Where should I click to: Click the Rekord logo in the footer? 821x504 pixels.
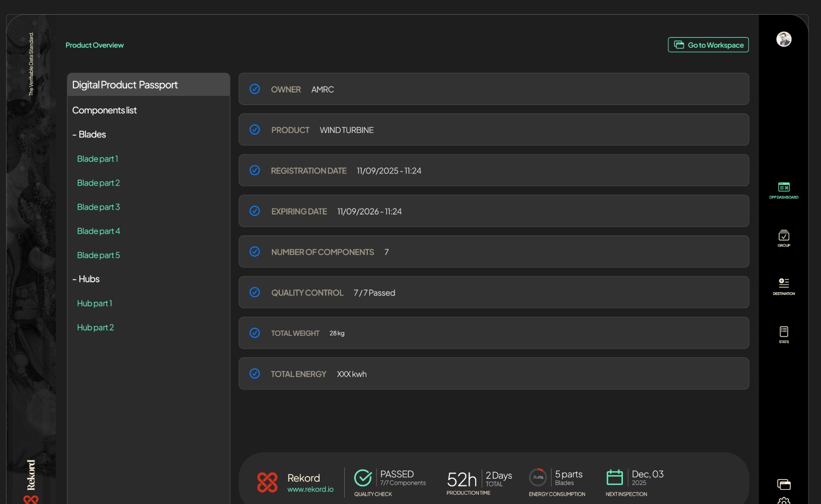[x=268, y=482]
